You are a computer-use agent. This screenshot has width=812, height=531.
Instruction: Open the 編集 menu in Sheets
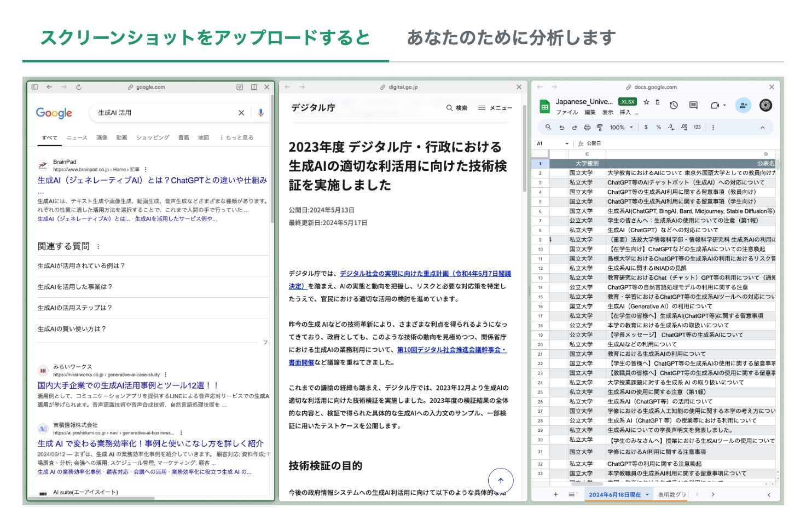tap(590, 112)
